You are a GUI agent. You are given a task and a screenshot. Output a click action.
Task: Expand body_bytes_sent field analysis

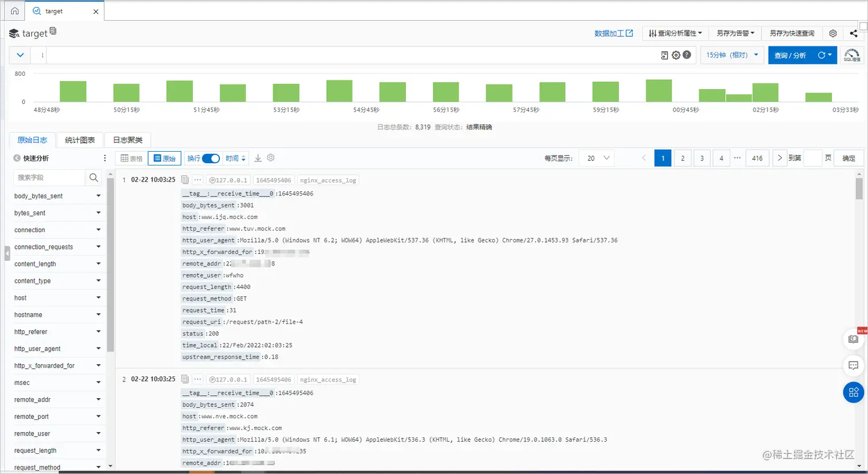tap(98, 196)
